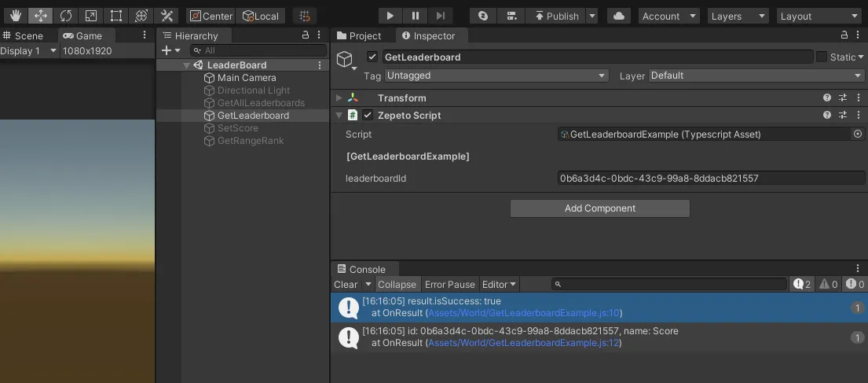The height and width of the screenshot is (383, 868).
Task: Select GetLeaderboard in Hierarchy
Action: 253,116
